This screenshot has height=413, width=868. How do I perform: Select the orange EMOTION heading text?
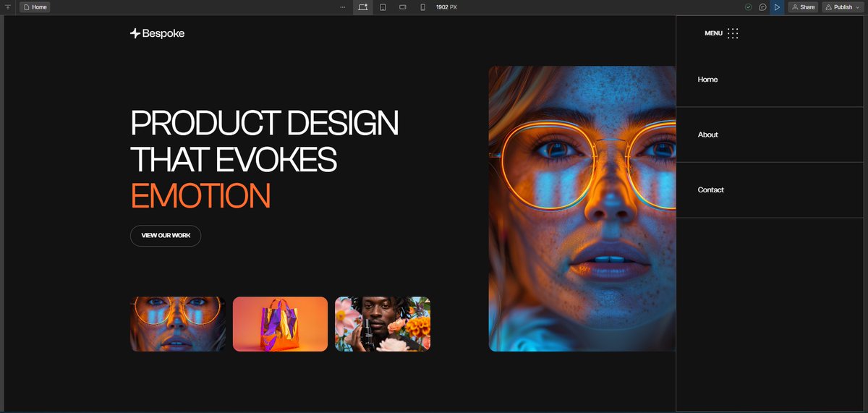200,196
